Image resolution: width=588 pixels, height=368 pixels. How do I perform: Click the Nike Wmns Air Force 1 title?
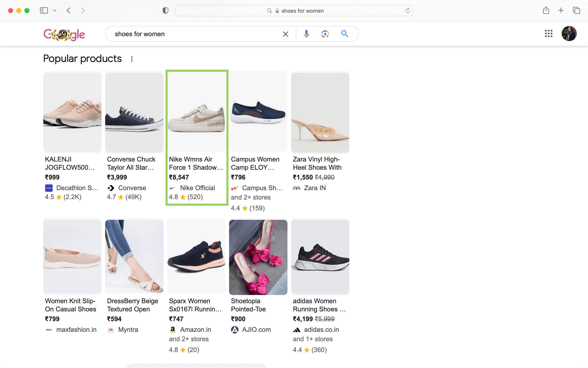[x=196, y=163]
